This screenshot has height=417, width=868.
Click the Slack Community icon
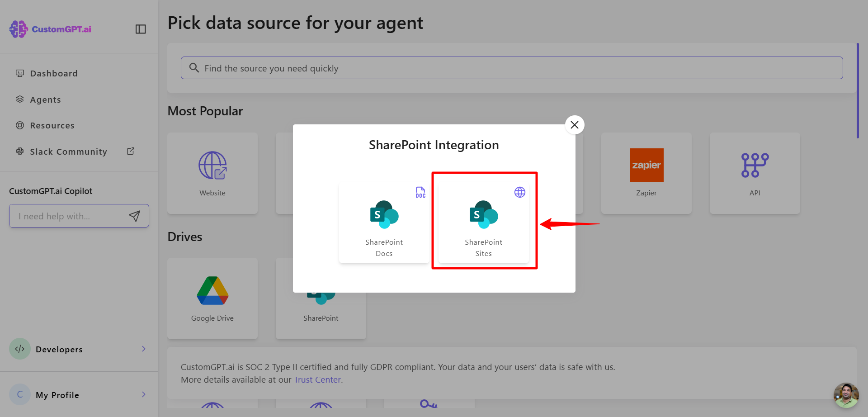coord(20,151)
